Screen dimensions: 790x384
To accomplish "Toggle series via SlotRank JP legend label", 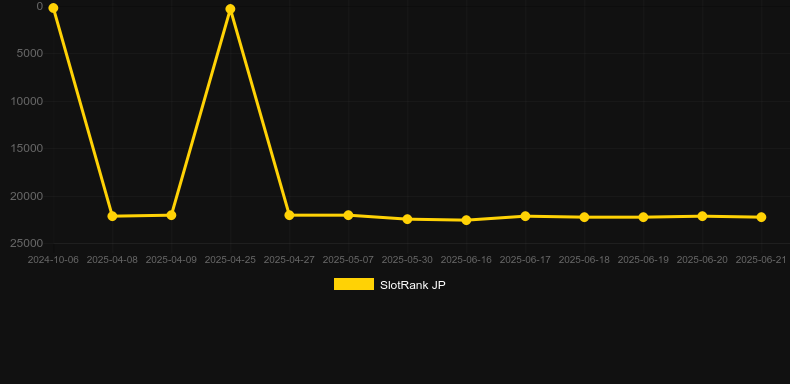I will [x=413, y=285].
